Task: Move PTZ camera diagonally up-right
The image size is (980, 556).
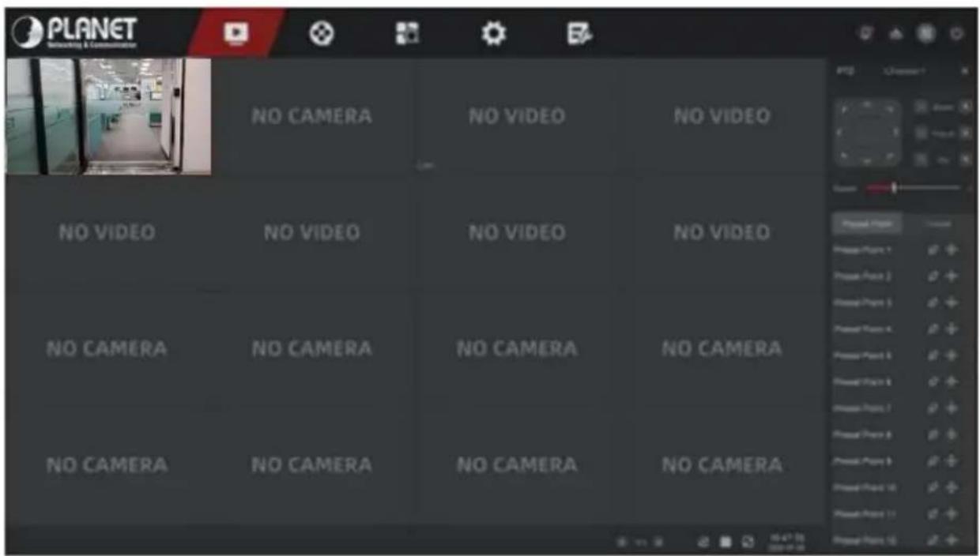Action: click(891, 109)
